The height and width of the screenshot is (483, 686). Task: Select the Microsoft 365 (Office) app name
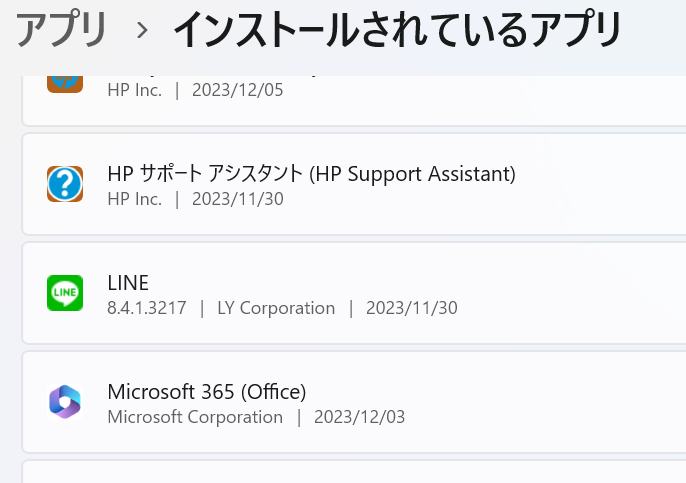[206, 392]
